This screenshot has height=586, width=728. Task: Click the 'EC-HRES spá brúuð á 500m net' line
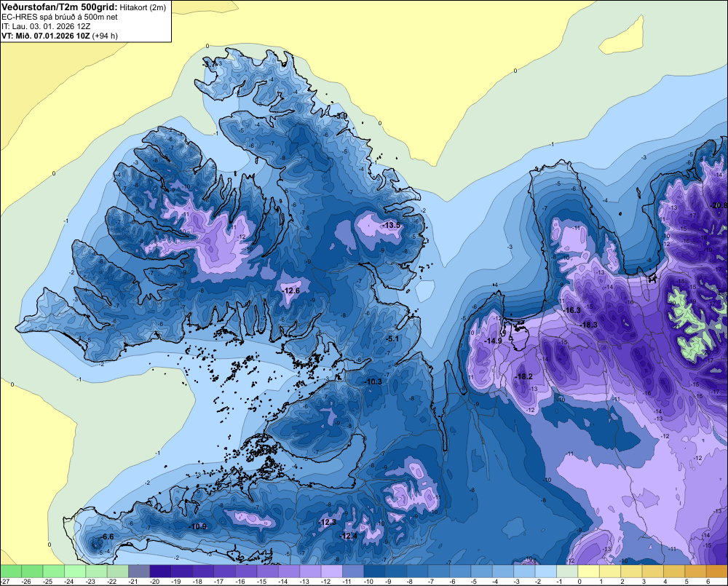[x=60, y=17]
